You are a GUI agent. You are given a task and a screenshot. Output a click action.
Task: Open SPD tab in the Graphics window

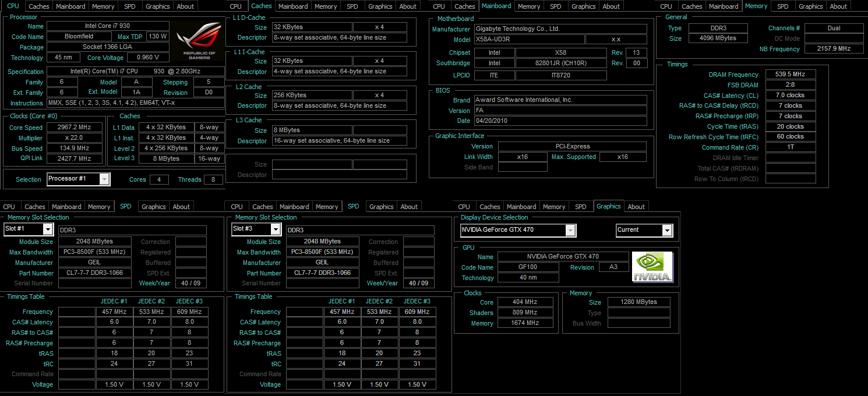point(581,207)
